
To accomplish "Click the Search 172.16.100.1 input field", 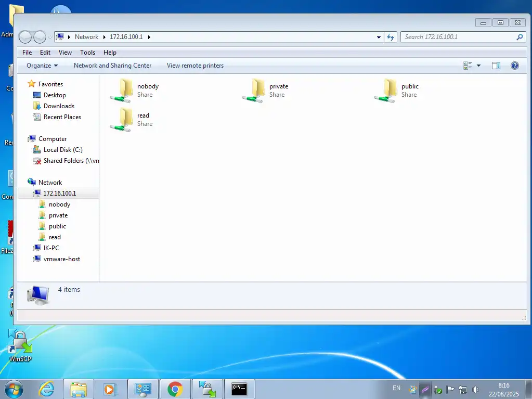I will 458,37.
